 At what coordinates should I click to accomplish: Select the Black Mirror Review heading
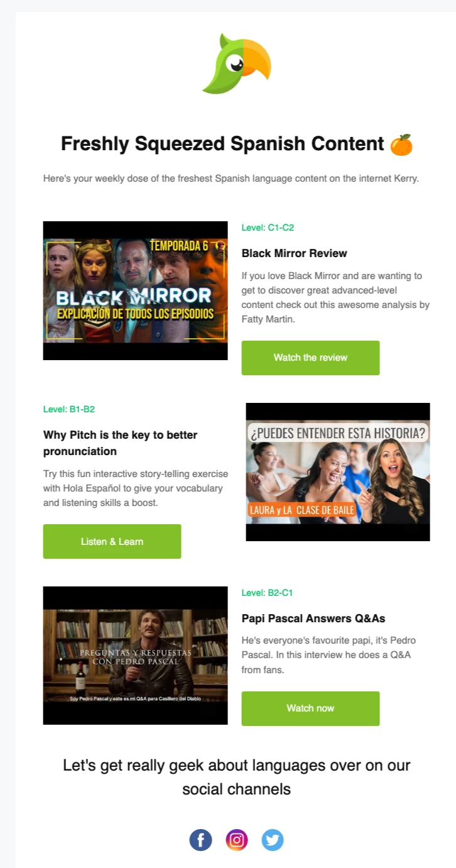pos(295,253)
